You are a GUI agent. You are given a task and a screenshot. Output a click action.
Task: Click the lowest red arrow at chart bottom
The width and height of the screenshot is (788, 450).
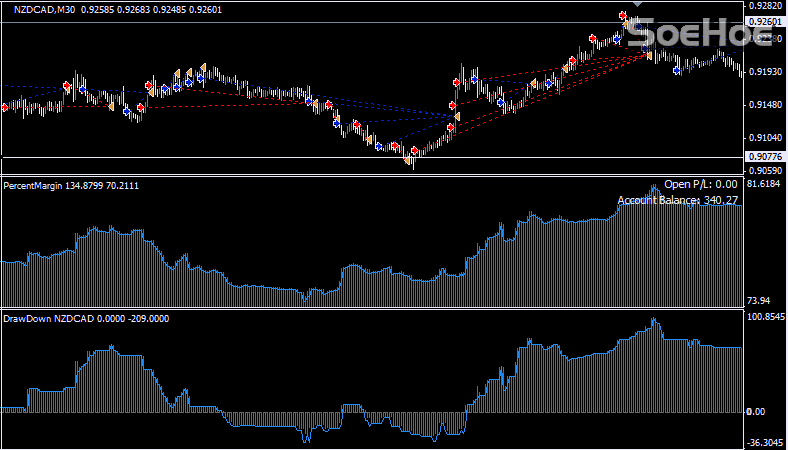coord(413,151)
